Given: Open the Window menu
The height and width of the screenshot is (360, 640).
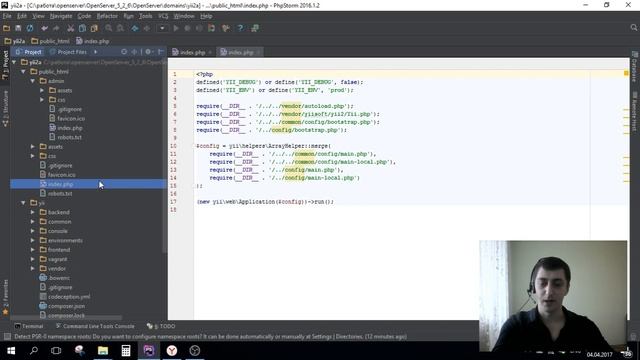Looking at the screenshot, I should point(184,16).
